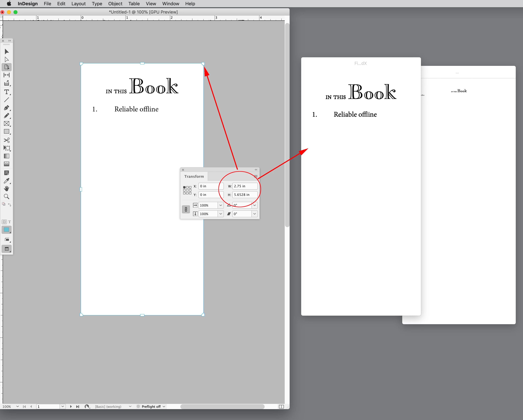Select the Type tool
This screenshot has height=420, width=523.
click(x=7, y=92)
